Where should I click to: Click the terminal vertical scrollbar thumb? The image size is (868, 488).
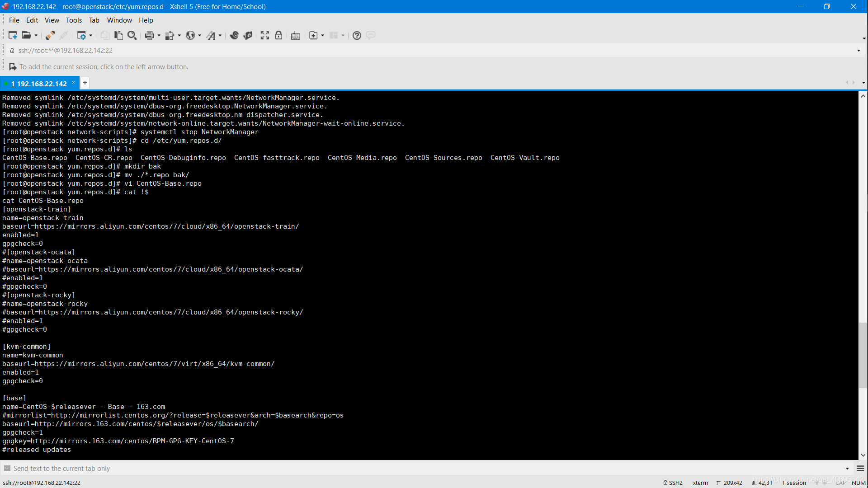863,356
